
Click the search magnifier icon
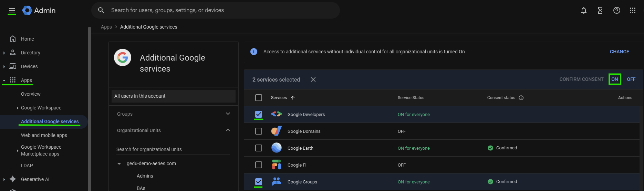point(101,10)
